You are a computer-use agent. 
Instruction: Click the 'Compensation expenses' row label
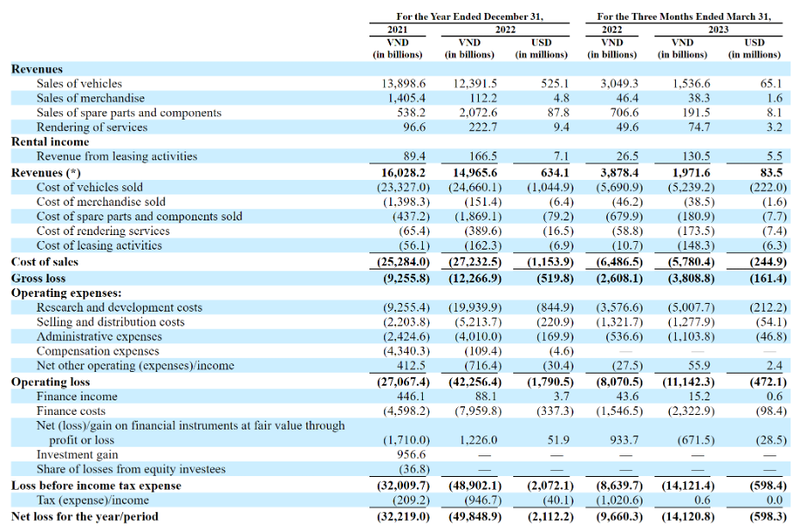pyautogui.click(x=97, y=351)
